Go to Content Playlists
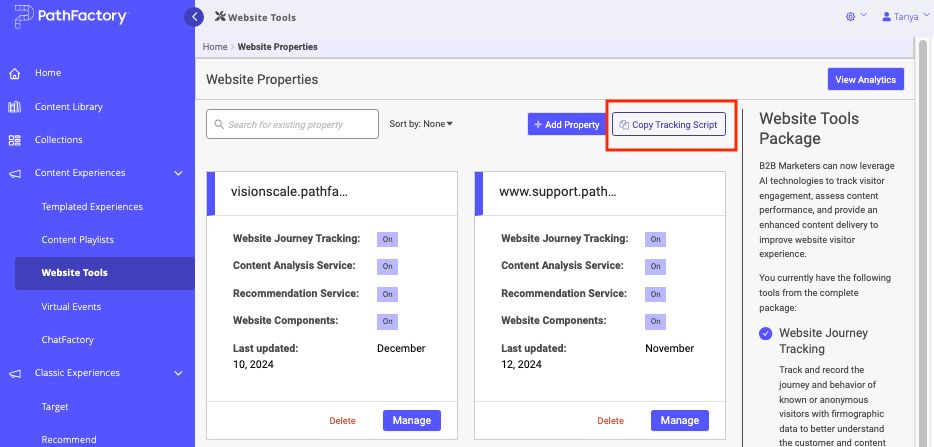The height and width of the screenshot is (447, 934). click(x=77, y=240)
